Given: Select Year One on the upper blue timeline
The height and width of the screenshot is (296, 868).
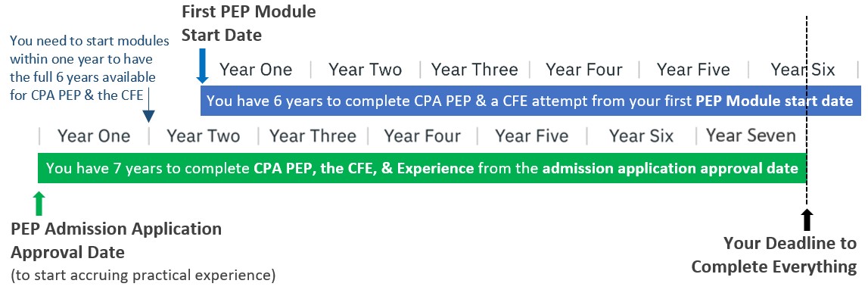Looking at the screenshot, I should (255, 70).
